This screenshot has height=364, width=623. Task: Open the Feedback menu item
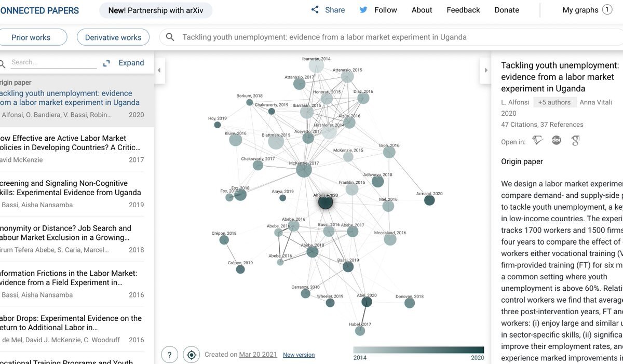[x=463, y=9]
